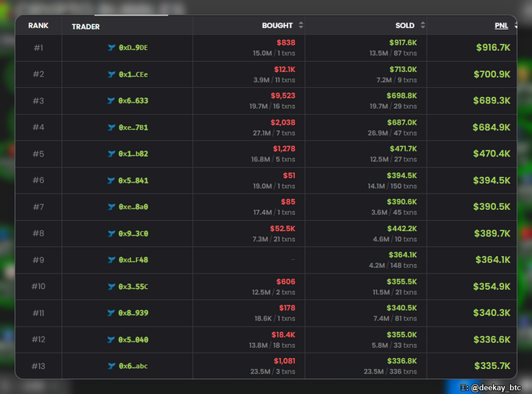
Task: Click the $917.6K sold amount
Action: click(403, 43)
